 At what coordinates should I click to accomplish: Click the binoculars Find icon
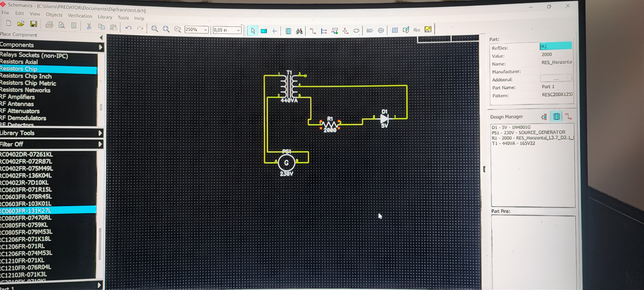coord(299,31)
